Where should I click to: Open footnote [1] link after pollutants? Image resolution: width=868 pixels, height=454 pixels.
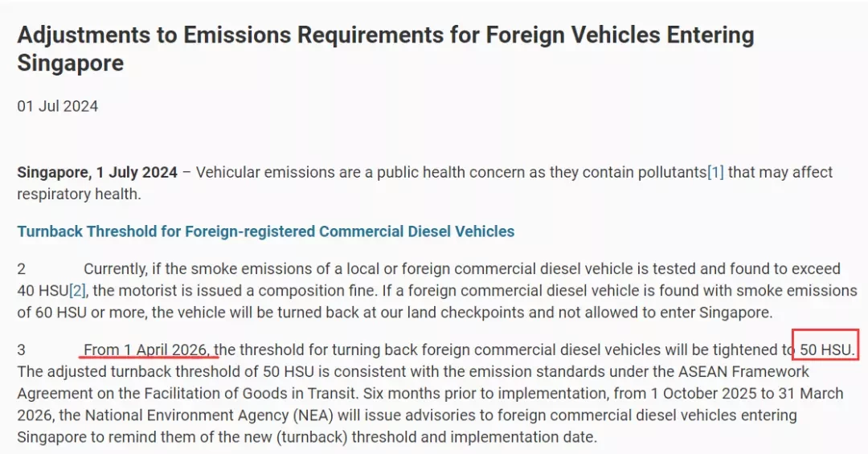pos(715,172)
